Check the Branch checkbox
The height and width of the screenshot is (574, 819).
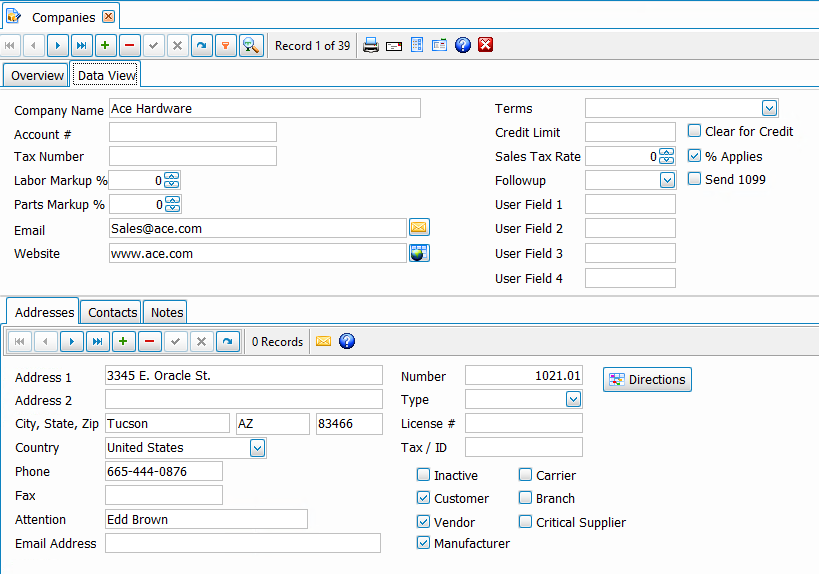coord(525,498)
